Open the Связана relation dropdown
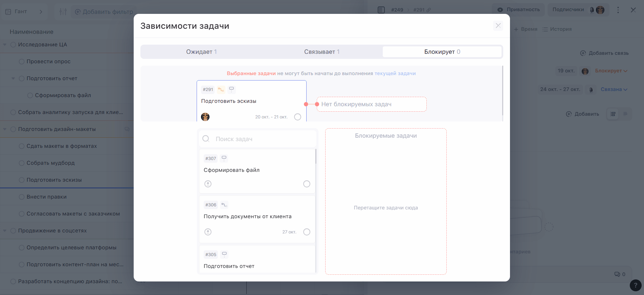The height and width of the screenshot is (295, 644). (x=614, y=89)
